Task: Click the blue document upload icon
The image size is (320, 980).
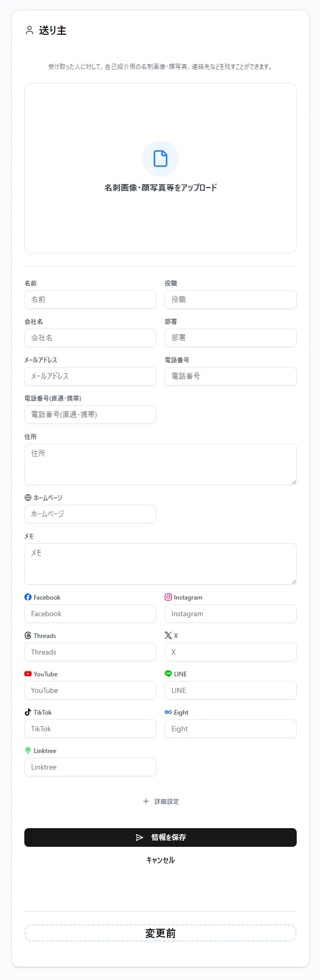Action: pos(160,158)
